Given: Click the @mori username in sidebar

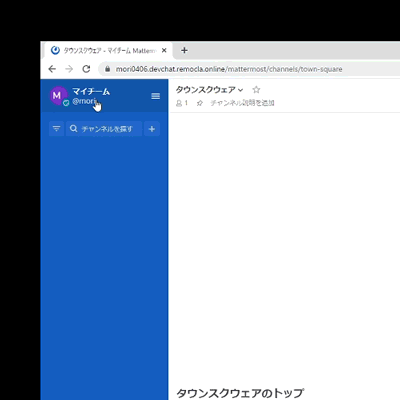Looking at the screenshot, I should 84,101.
